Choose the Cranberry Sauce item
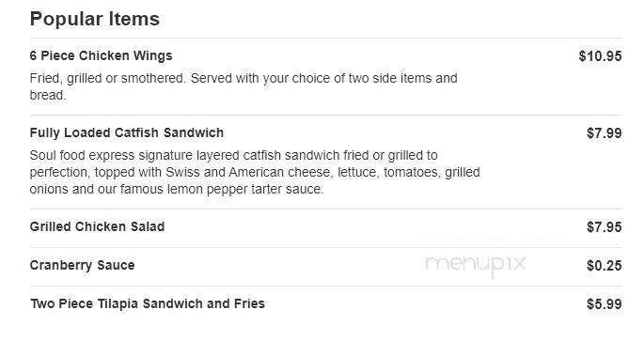644x341 pixels. tap(82, 265)
